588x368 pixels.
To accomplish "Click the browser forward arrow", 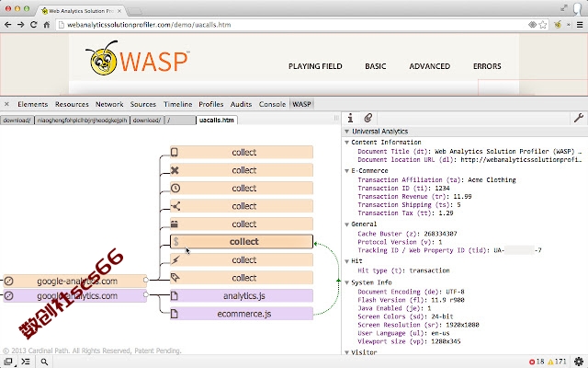I will click(20, 25).
